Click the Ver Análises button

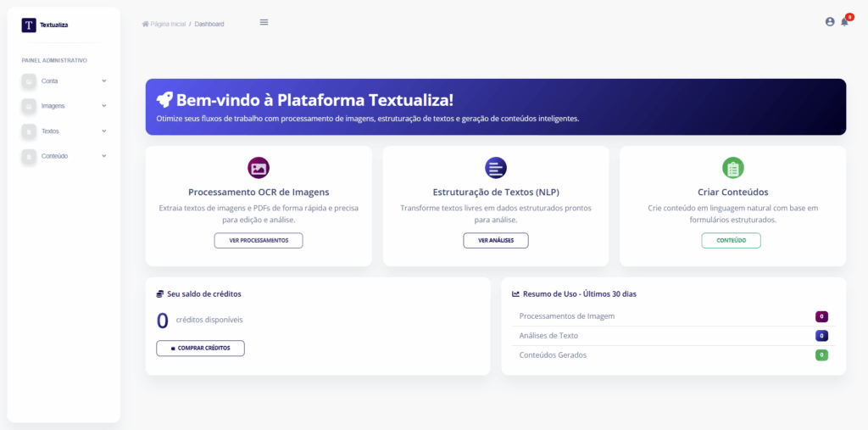496,241
